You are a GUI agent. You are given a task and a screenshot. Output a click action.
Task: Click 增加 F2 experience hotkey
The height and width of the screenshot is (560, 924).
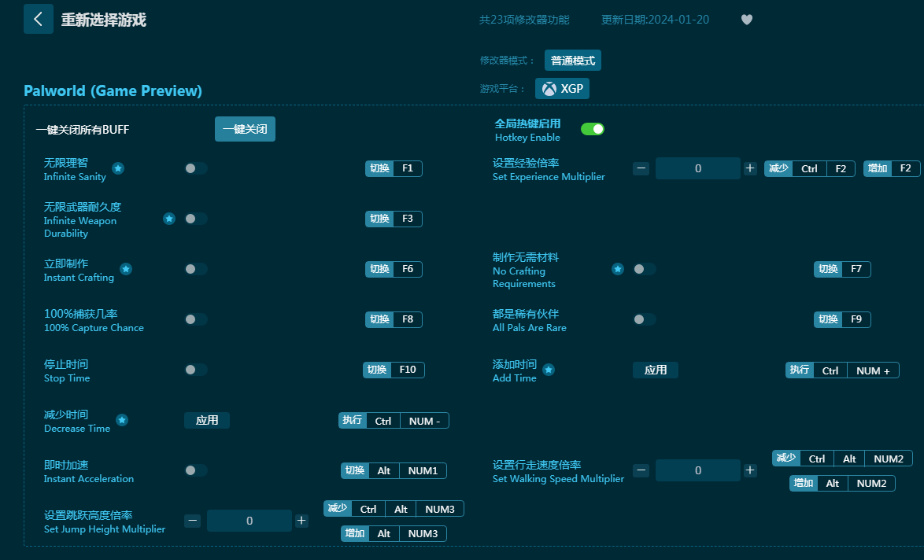tap(892, 168)
